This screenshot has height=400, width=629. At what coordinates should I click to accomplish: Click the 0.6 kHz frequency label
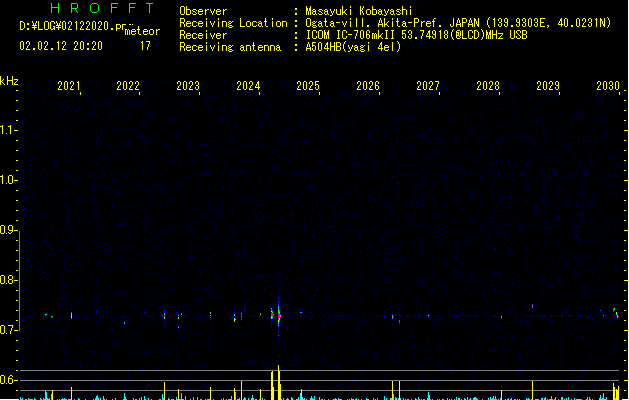[8, 380]
